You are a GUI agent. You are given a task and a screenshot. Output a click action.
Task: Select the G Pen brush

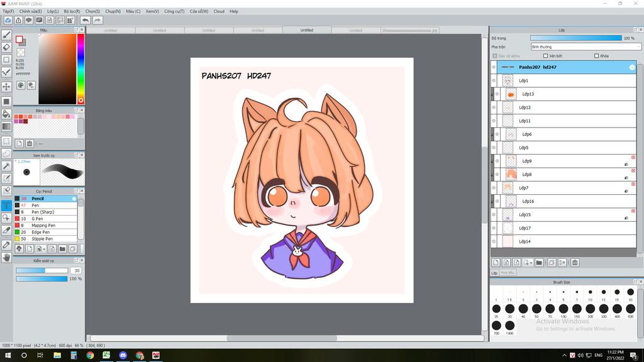[x=45, y=219]
